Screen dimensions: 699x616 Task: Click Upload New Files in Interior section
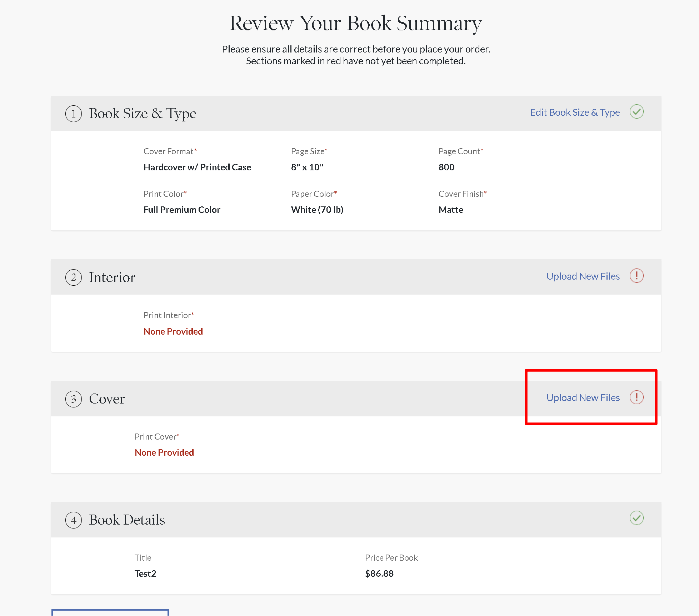[x=583, y=276]
